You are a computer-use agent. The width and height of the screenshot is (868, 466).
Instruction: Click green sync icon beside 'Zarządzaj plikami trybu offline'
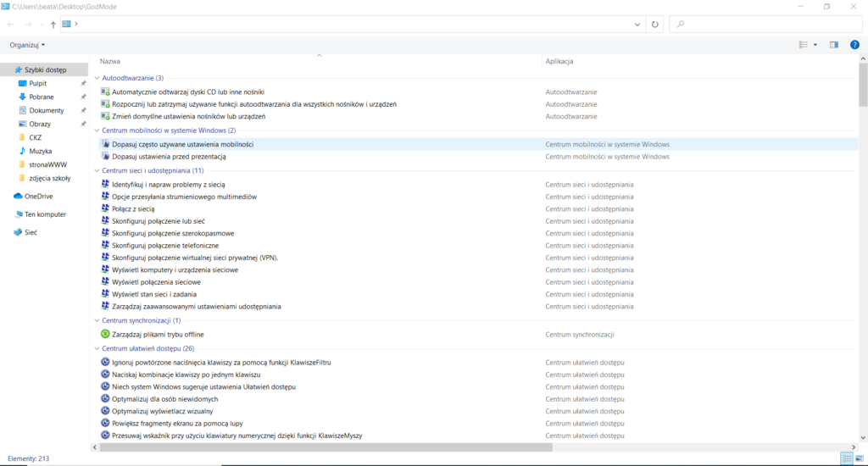[105, 335]
